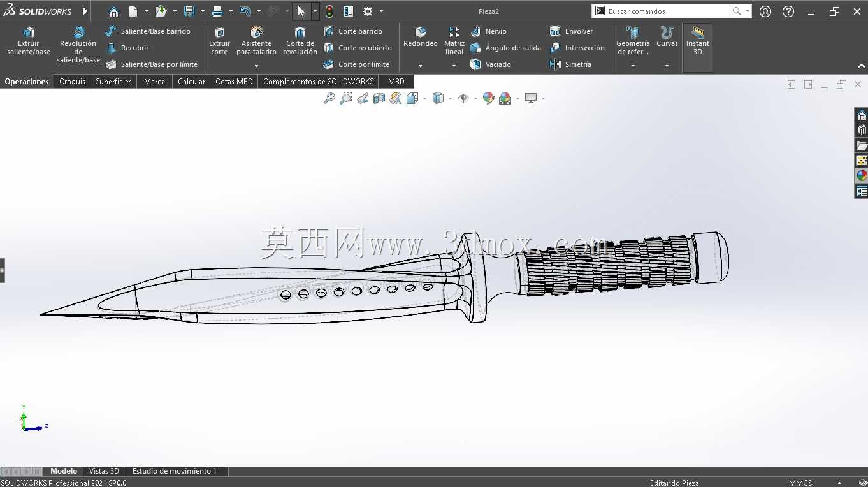Expand Curvas dropdown
This screenshot has width=868, height=487.
tap(667, 66)
